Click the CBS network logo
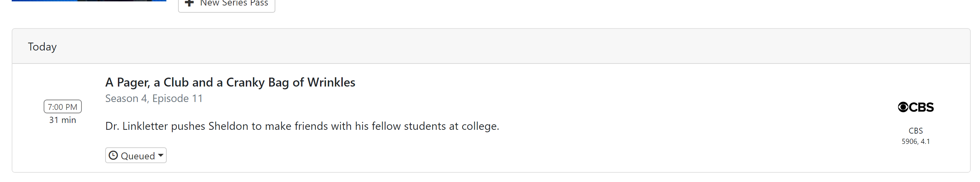The image size is (980, 182). (915, 107)
